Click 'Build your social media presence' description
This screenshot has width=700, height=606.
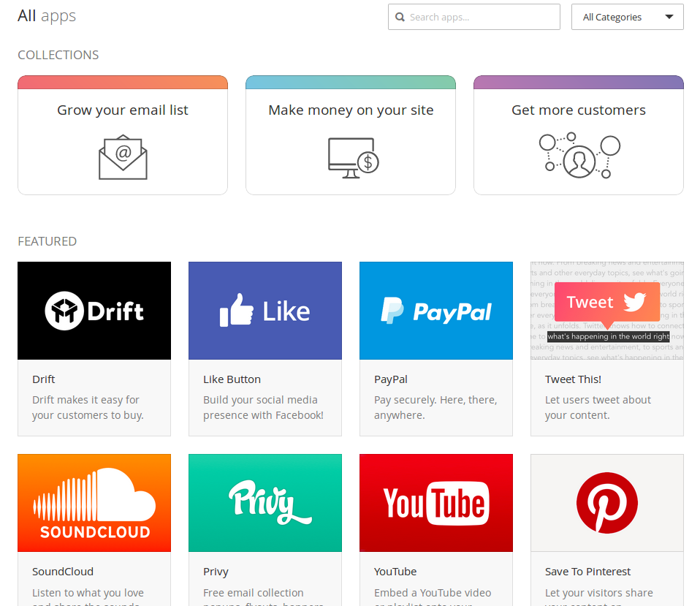[x=263, y=407]
